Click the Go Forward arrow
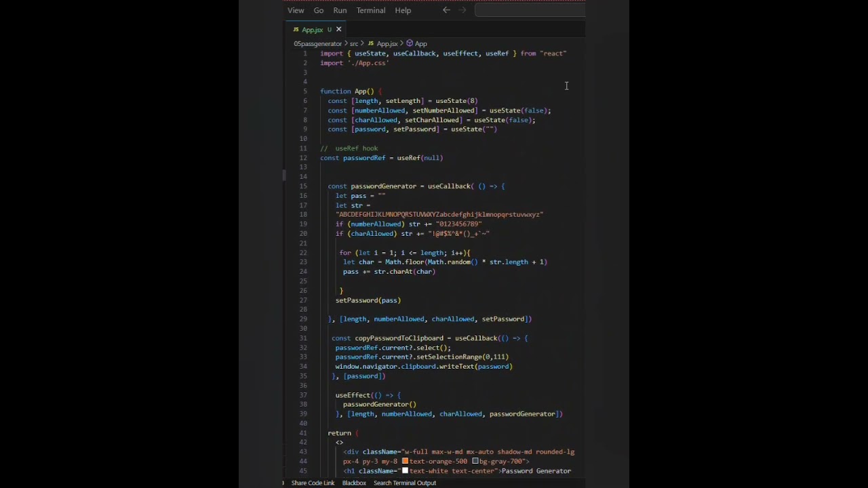This screenshot has width=868, height=488. 462,10
